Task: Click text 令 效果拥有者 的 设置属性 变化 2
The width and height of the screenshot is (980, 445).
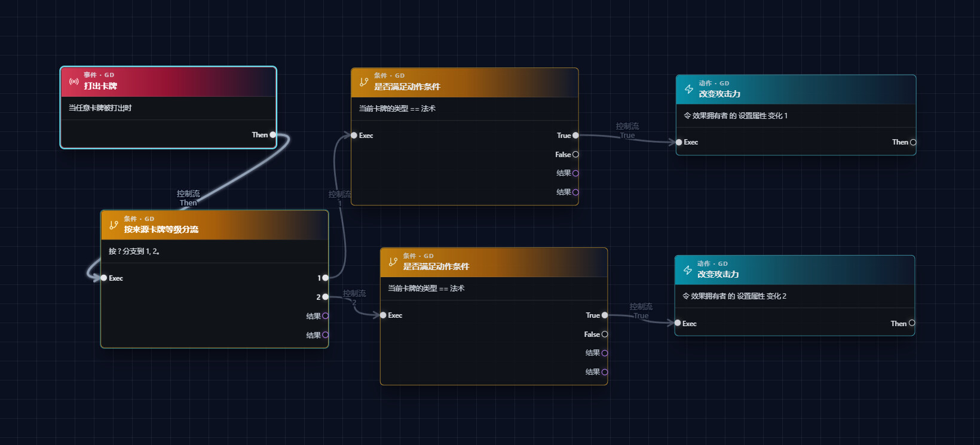Action: [x=734, y=296]
